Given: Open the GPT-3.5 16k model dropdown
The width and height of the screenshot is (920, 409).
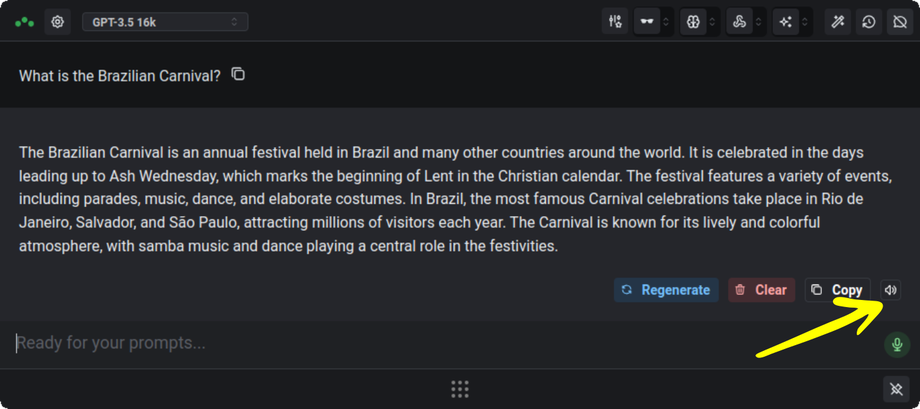Looking at the screenshot, I should click(x=165, y=21).
